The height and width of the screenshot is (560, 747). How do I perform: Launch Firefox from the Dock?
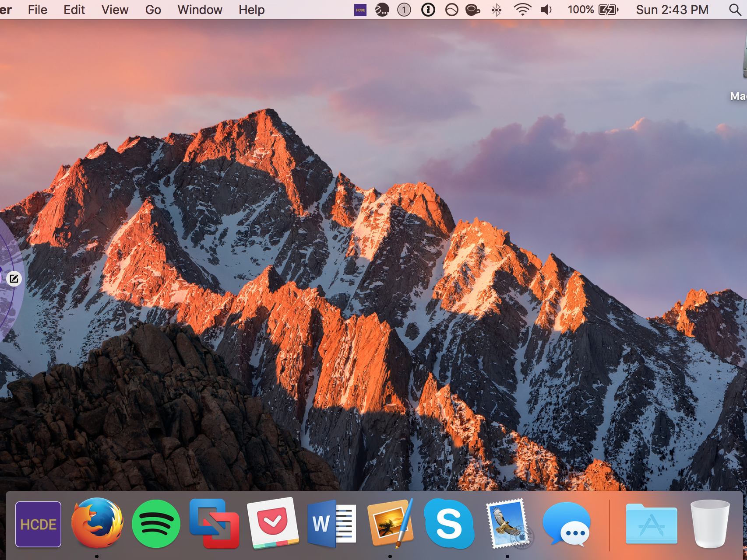pos(97,523)
